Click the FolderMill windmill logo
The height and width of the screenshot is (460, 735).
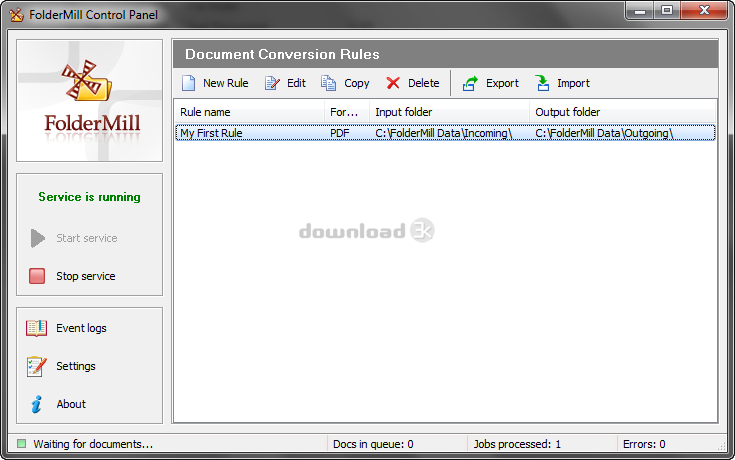pyautogui.click(x=87, y=81)
